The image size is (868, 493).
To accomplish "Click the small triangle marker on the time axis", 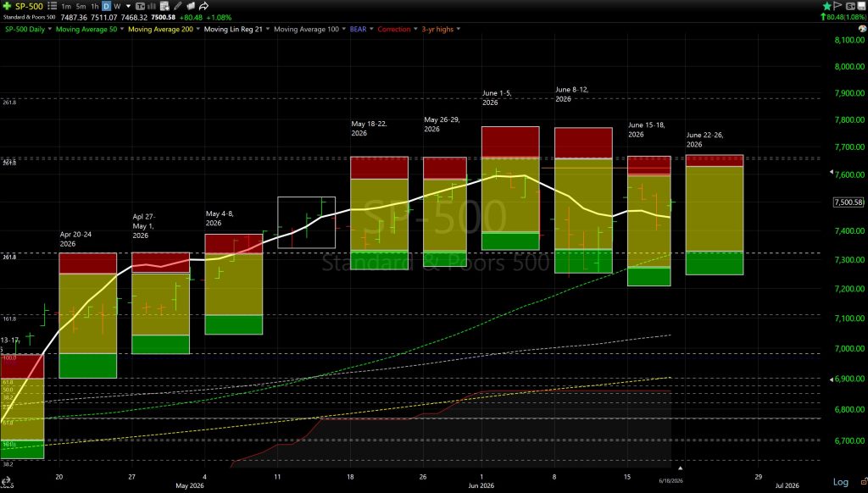I will coord(681,468).
